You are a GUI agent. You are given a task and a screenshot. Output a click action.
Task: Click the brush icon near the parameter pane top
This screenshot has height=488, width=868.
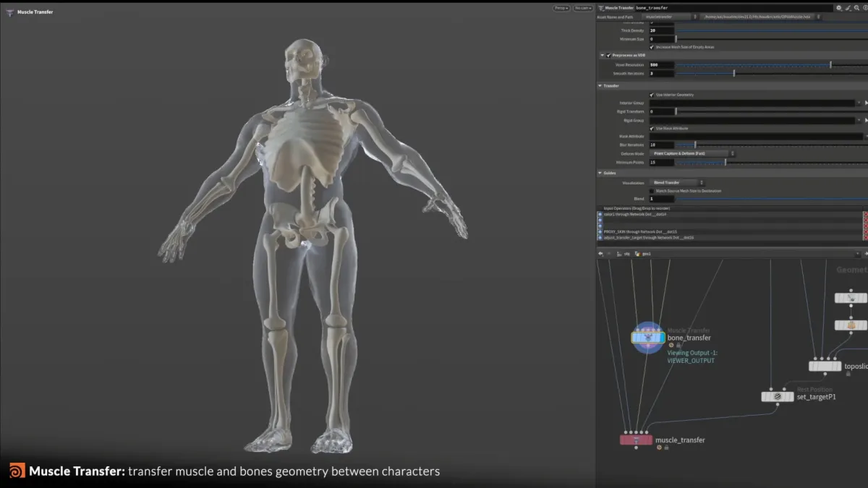pyautogui.click(x=847, y=8)
